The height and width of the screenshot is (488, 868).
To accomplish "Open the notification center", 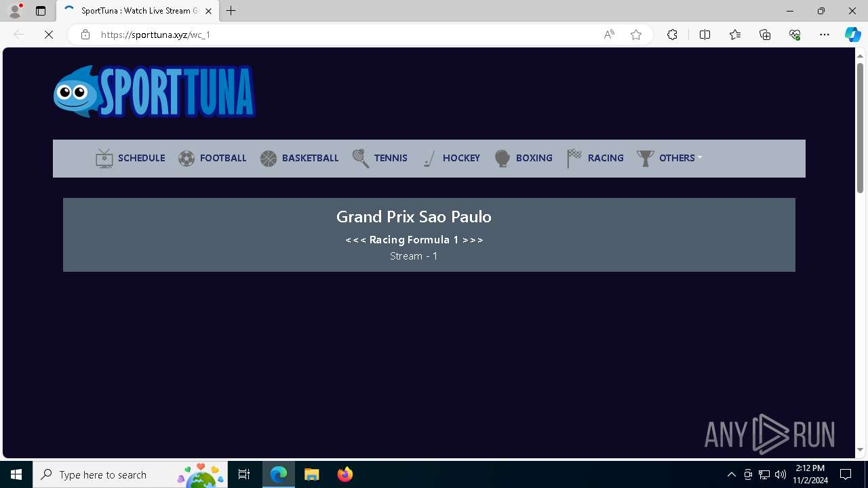I will coord(846,474).
